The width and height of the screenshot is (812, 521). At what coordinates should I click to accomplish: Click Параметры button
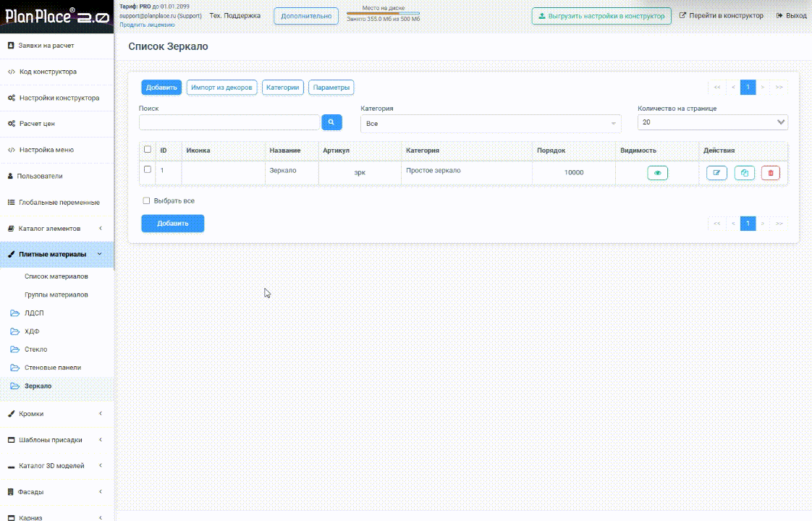pos(331,88)
